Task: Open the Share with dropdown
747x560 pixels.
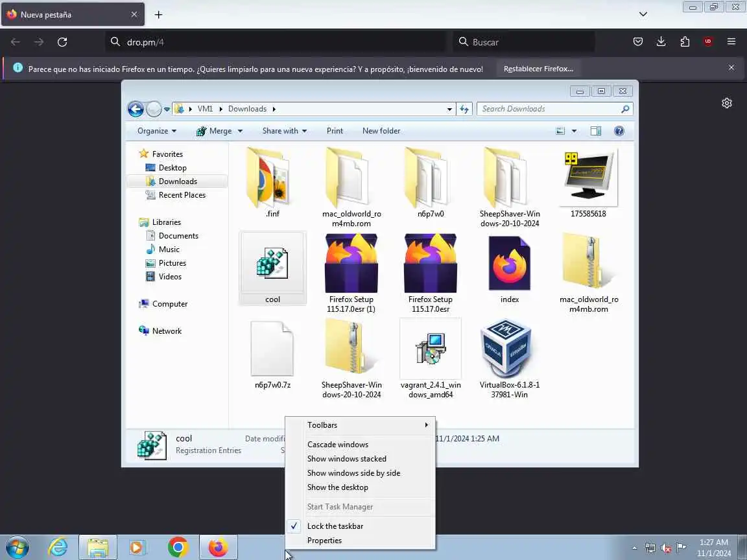Action: tap(285, 131)
